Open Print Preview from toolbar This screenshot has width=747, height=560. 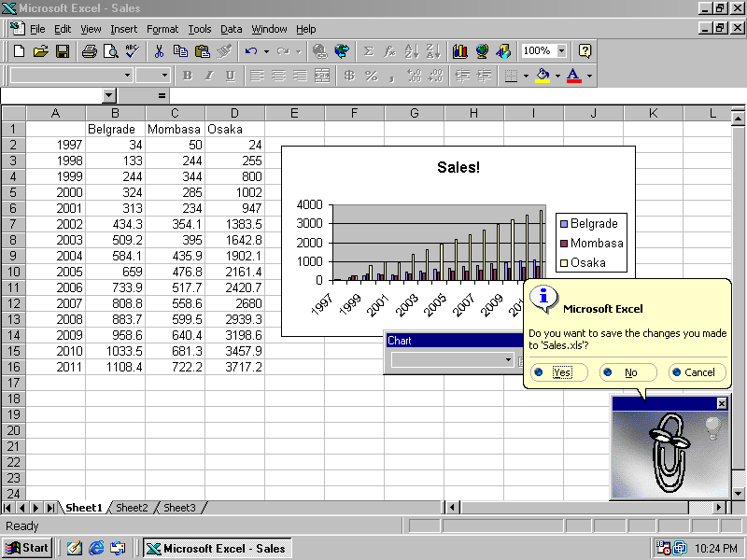coord(110,51)
